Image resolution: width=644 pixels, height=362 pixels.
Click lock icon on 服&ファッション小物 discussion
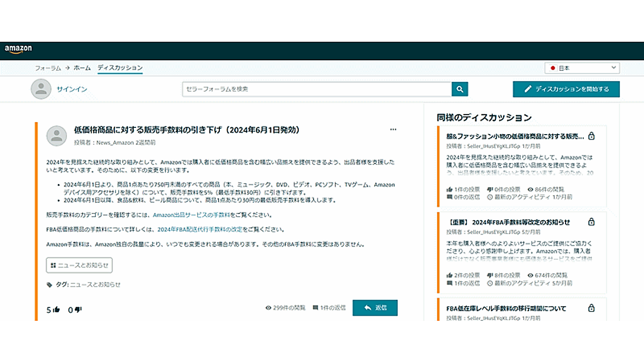click(x=591, y=136)
